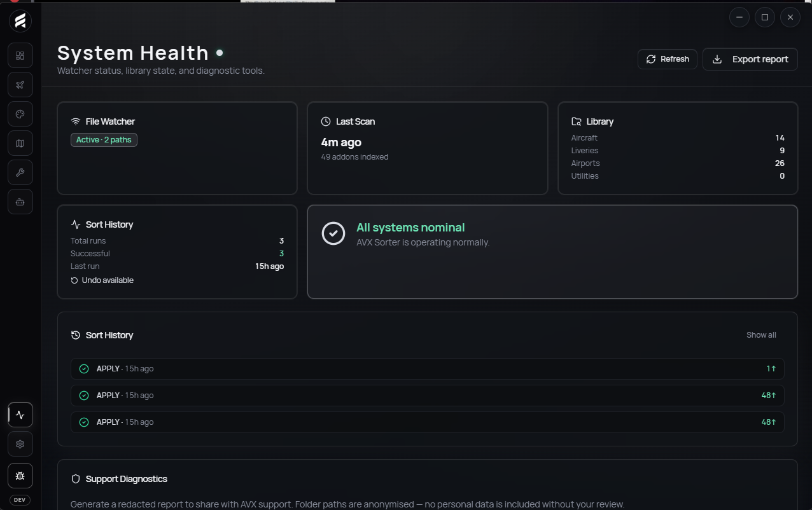Click the Sort History list history icon
Image resolution: width=812 pixels, height=510 pixels.
pyautogui.click(x=76, y=335)
